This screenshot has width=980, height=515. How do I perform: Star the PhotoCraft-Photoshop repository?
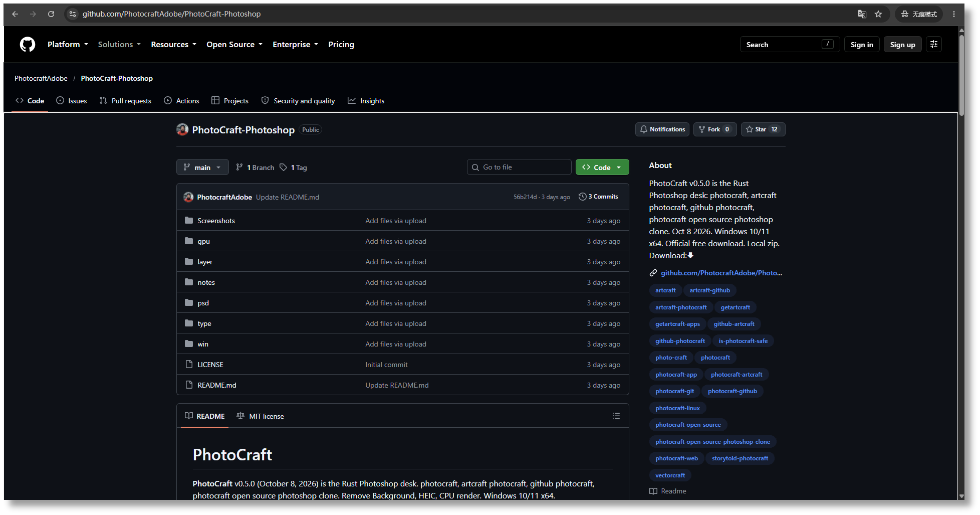763,129
